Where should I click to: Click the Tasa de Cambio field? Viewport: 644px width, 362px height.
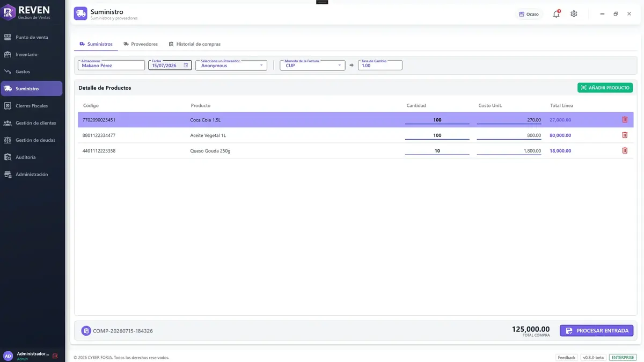coord(380,65)
